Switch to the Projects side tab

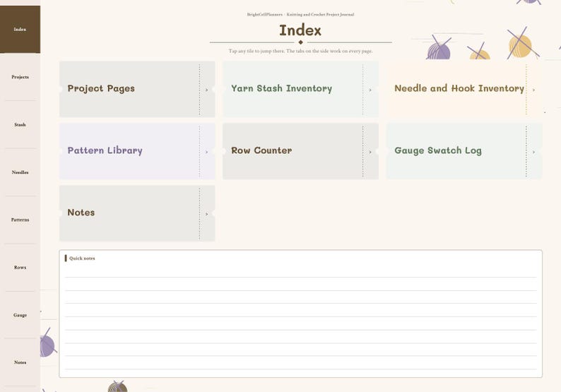(20, 77)
